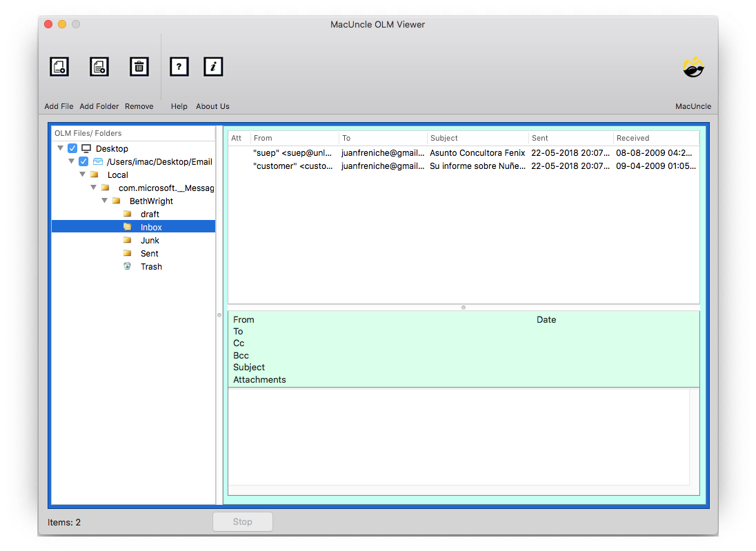Uncheck the Desktop checkbox
Image resolution: width=756 pixels, height=551 pixels.
[72, 148]
